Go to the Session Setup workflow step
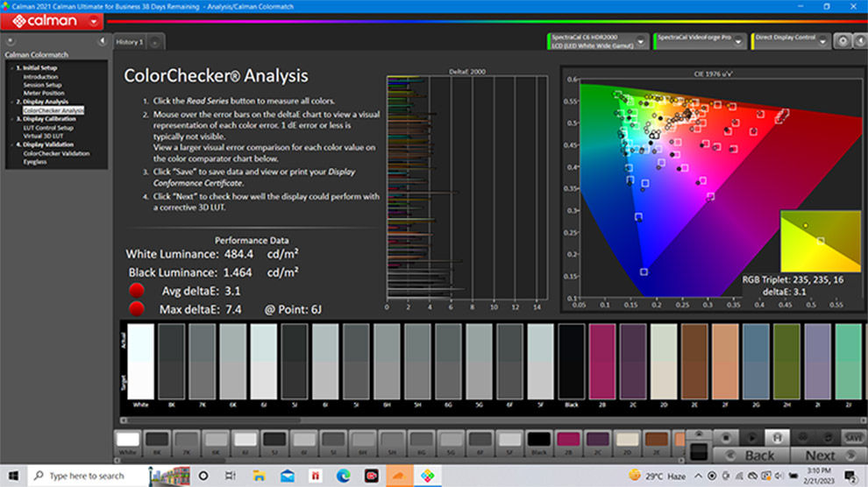 coord(42,85)
